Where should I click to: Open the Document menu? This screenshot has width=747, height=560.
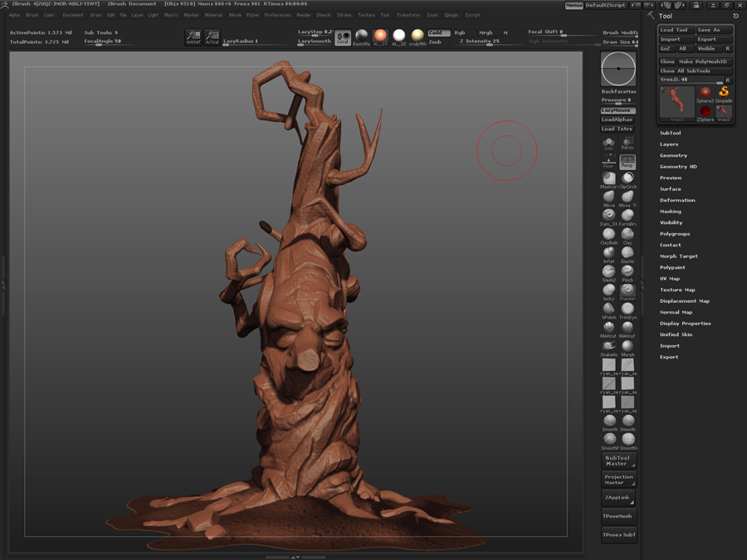click(x=73, y=15)
